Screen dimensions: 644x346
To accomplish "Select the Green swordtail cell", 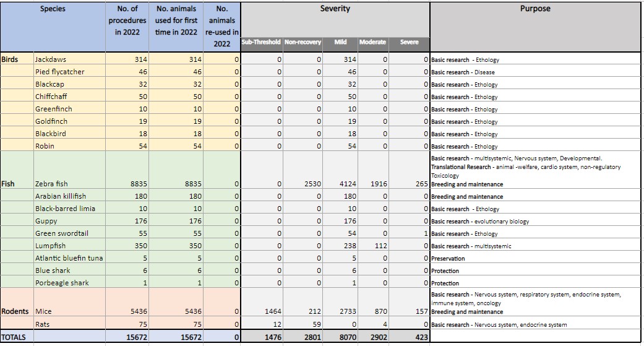I will [69, 233].
